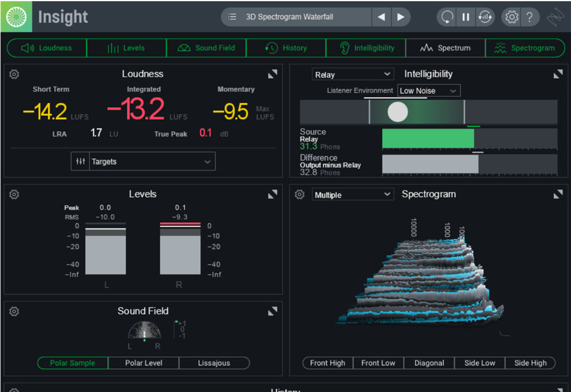Open global settings gear in header
This screenshot has width=571, height=392.
(511, 17)
